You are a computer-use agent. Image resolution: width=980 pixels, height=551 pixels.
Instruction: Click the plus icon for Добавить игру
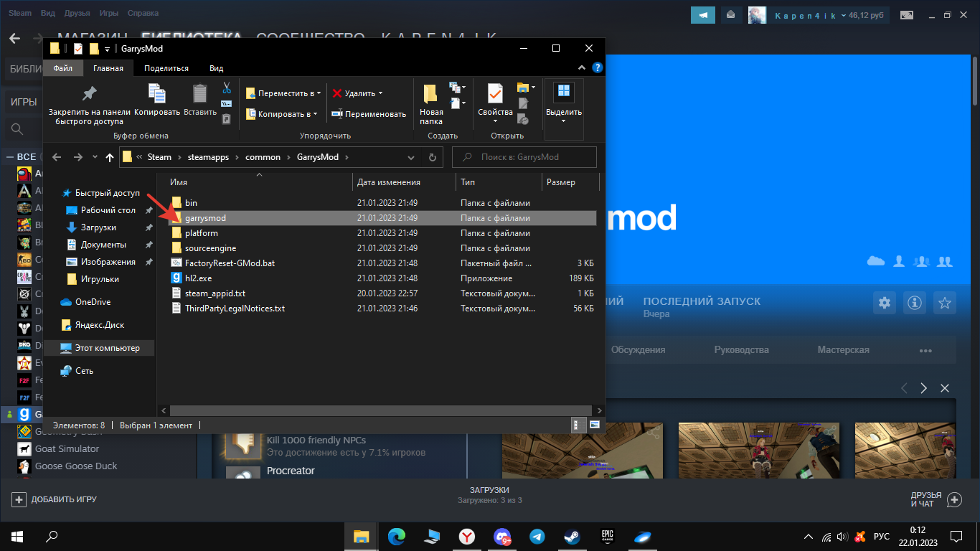click(19, 499)
